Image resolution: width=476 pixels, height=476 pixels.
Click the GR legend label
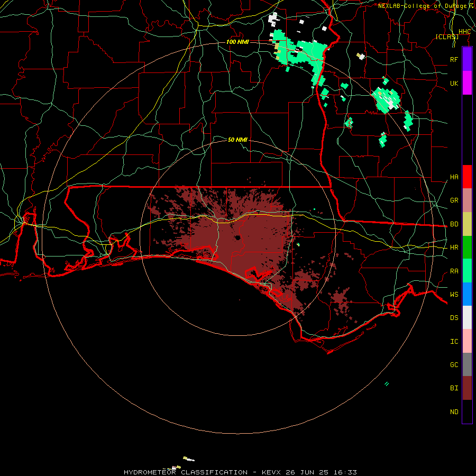(x=454, y=200)
